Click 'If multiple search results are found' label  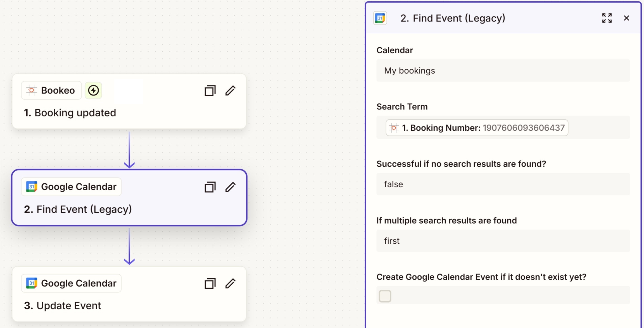[446, 221]
